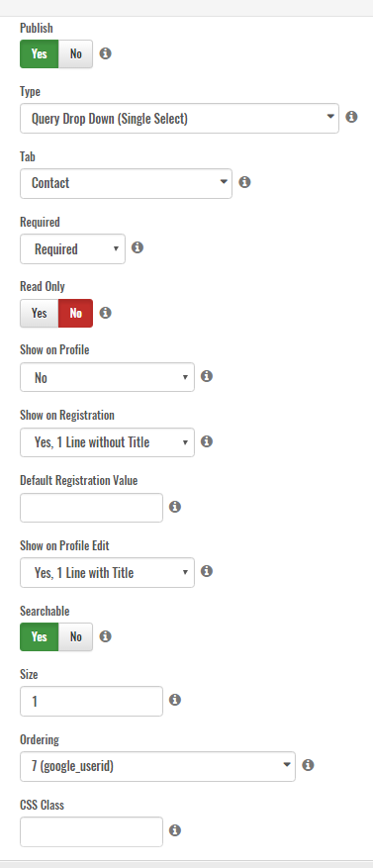The width and height of the screenshot is (373, 868).
Task: Click the info icon next to Read Only
Action: point(105,313)
